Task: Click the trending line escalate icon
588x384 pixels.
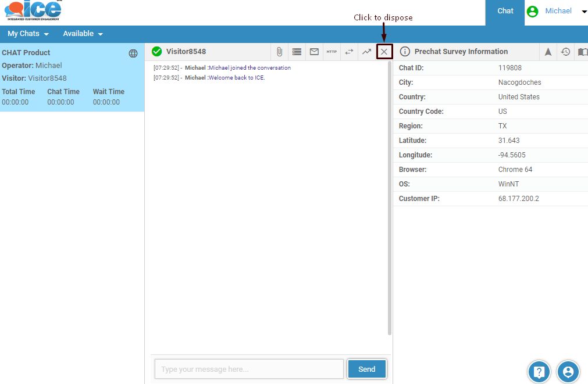Action: (366, 52)
